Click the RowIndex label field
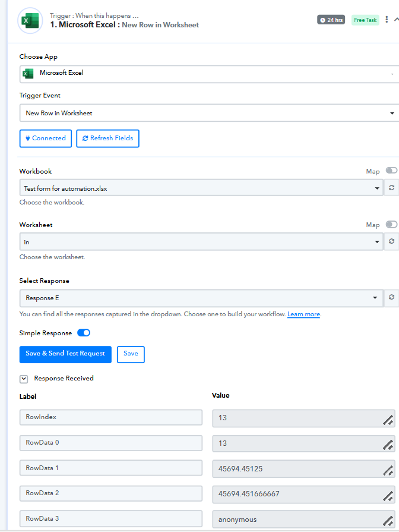399x532 pixels. point(111,417)
